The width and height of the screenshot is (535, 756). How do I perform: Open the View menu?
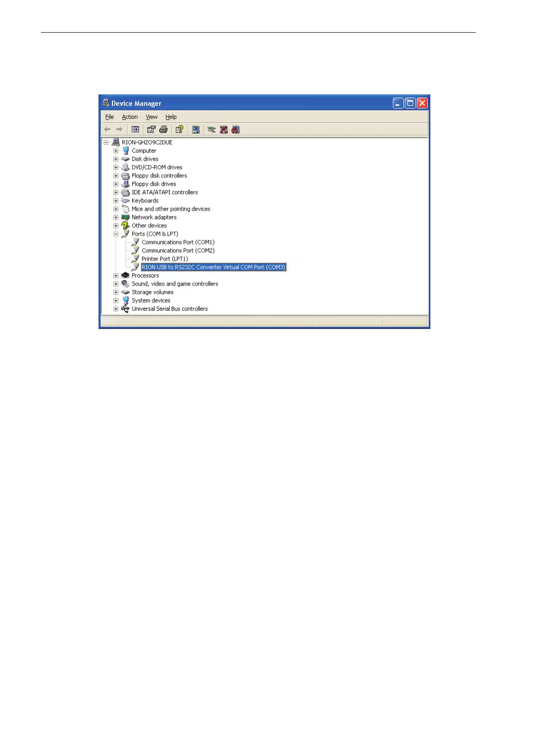(151, 117)
